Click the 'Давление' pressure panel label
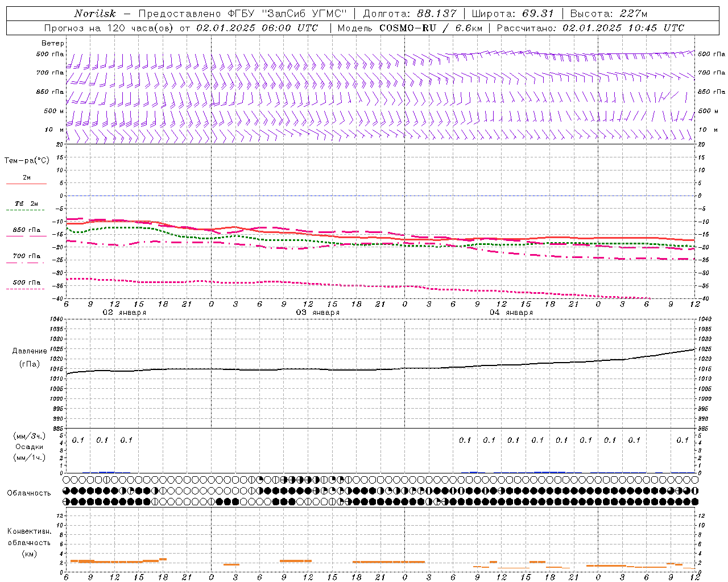Image resolution: width=728 pixels, height=582 pixels. [30, 351]
